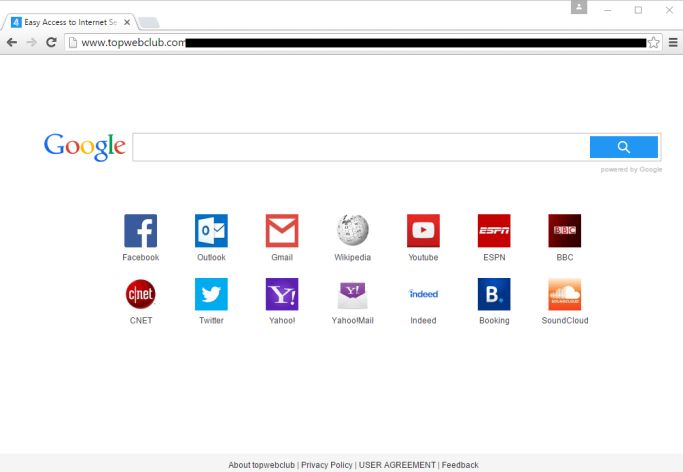The height and width of the screenshot is (472, 683).
Task: Open the Wikipedia globe icon
Action: coord(352,230)
